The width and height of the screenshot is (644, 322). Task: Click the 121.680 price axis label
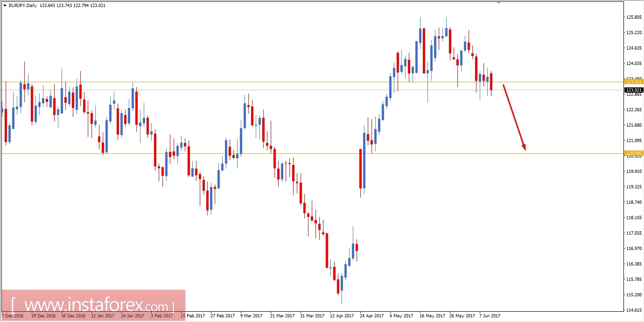(635, 125)
